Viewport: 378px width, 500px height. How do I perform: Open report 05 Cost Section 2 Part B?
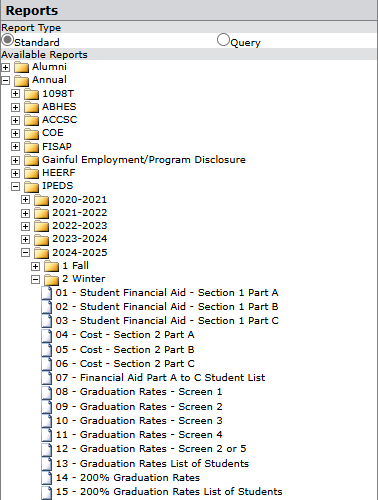[x=125, y=350]
